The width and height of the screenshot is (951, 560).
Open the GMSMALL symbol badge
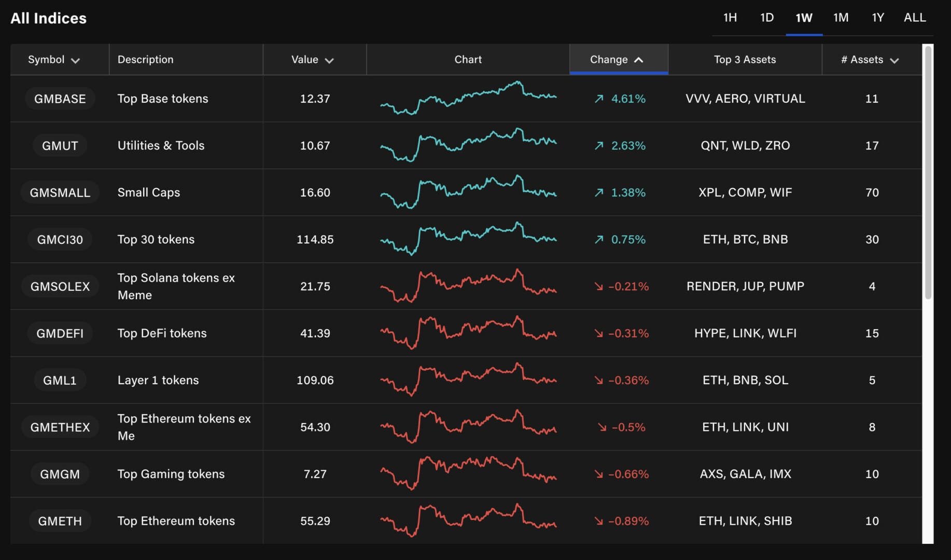pyautogui.click(x=60, y=192)
